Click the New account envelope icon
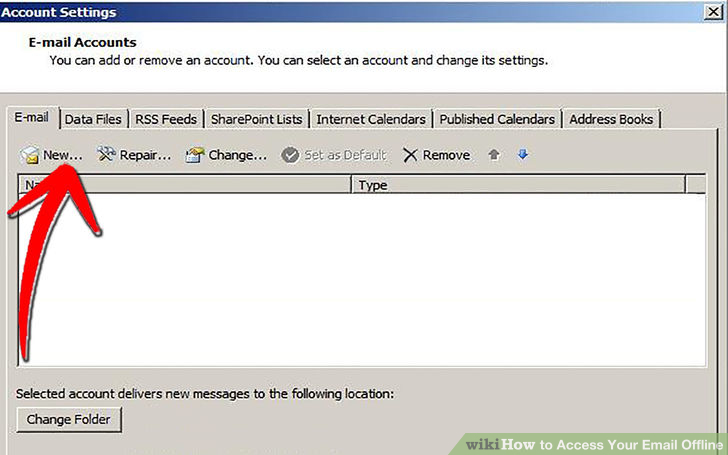 click(30, 155)
